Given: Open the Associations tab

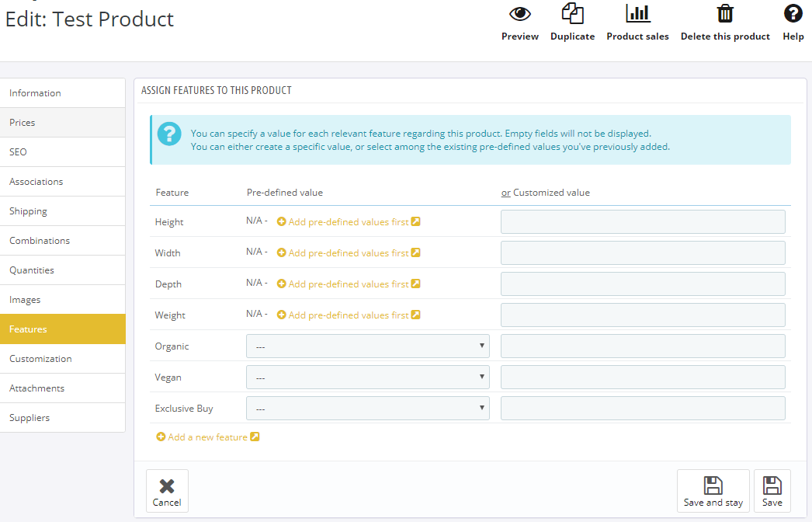Looking at the screenshot, I should coord(63,182).
